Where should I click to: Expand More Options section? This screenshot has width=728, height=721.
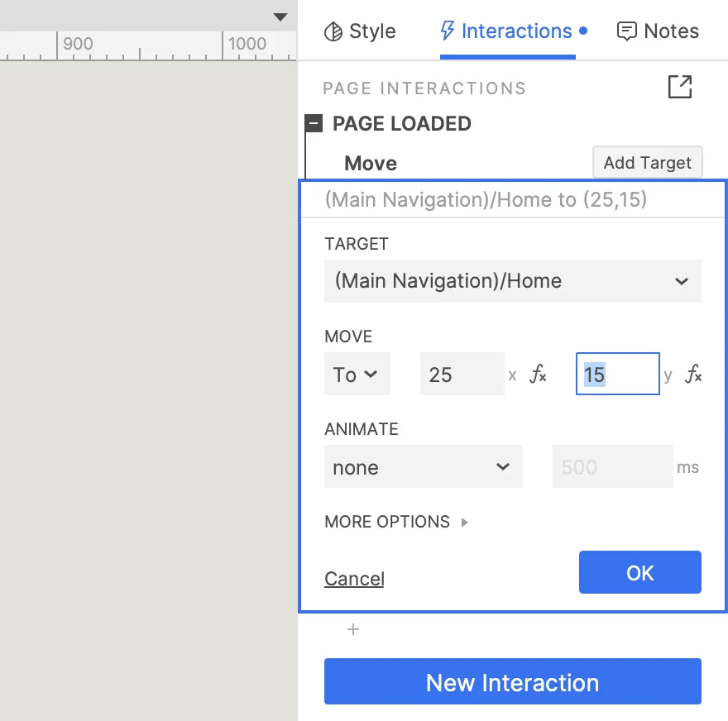396,522
